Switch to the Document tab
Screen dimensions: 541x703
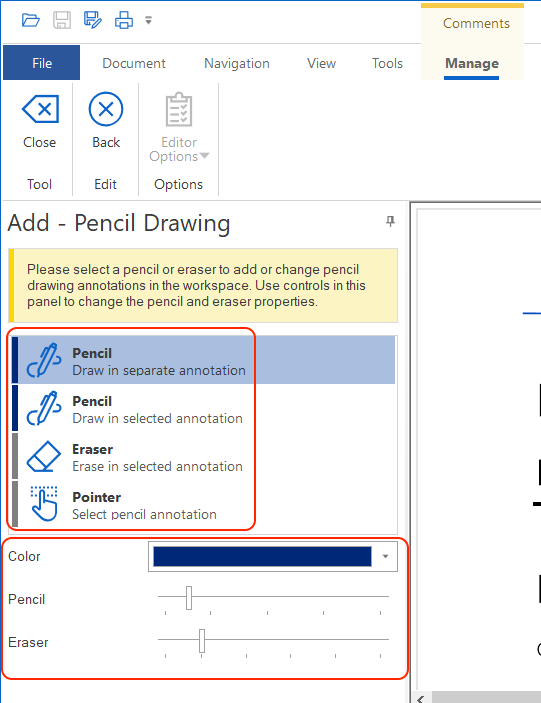(x=134, y=63)
